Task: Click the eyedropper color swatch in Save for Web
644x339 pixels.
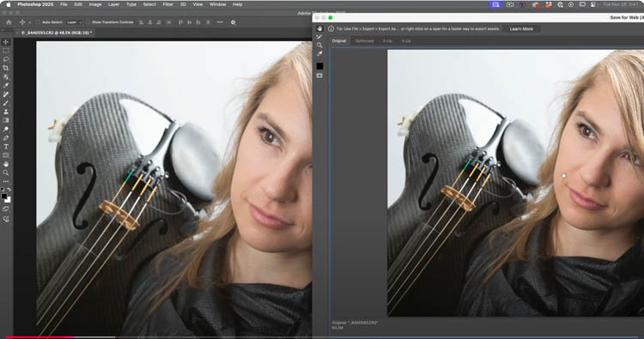Action: (319, 66)
